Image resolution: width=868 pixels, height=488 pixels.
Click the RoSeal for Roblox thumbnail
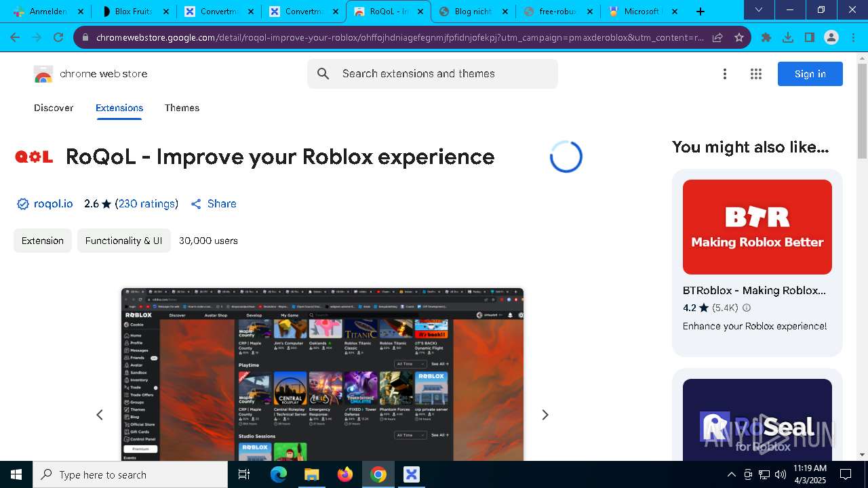pyautogui.click(x=757, y=420)
